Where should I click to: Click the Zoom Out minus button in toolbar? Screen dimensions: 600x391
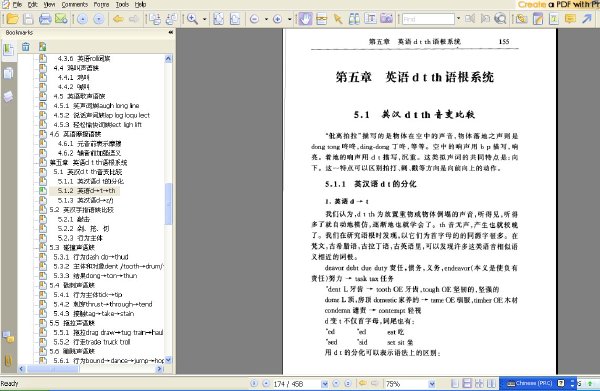[x=254, y=19]
